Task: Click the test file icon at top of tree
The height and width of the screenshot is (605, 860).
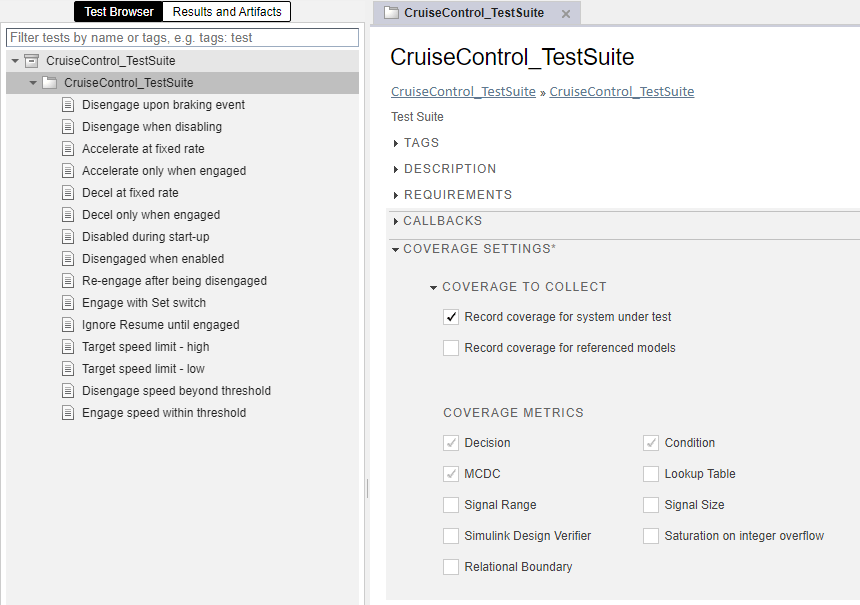Action: 31,61
